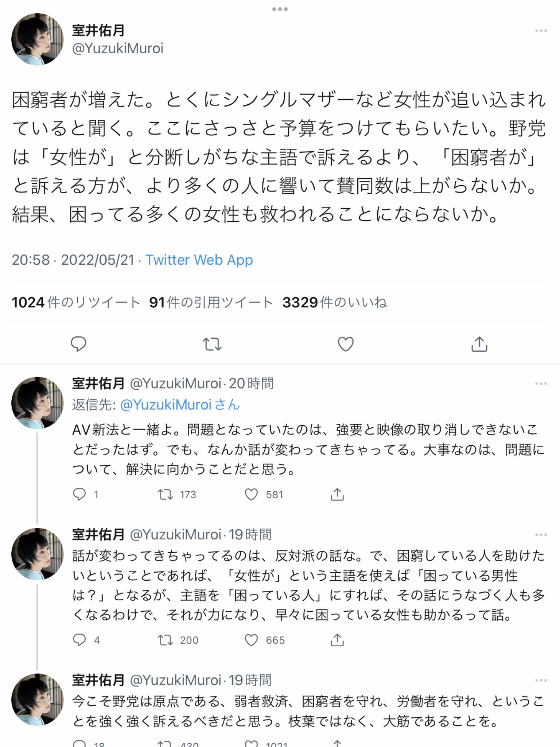The width and height of the screenshot is (560, 747).
Task: View the 1024 retweets list
Action: click(76, 302)
